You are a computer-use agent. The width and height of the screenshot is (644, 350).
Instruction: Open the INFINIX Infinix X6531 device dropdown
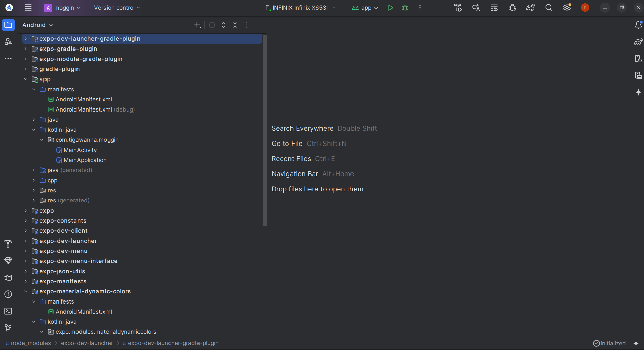[x=301, y=8]
